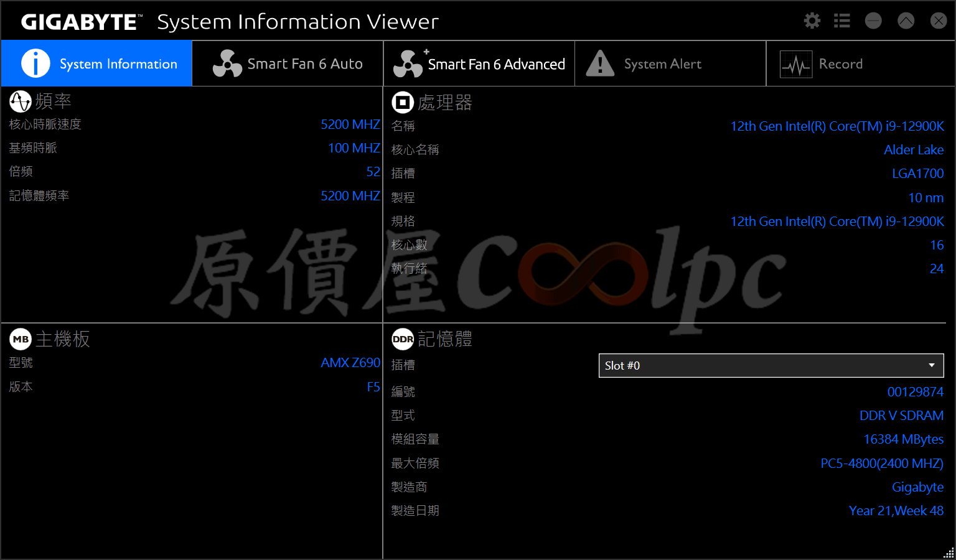
Task: Select the thread count value 24
Action: click(x=937, y=269)
